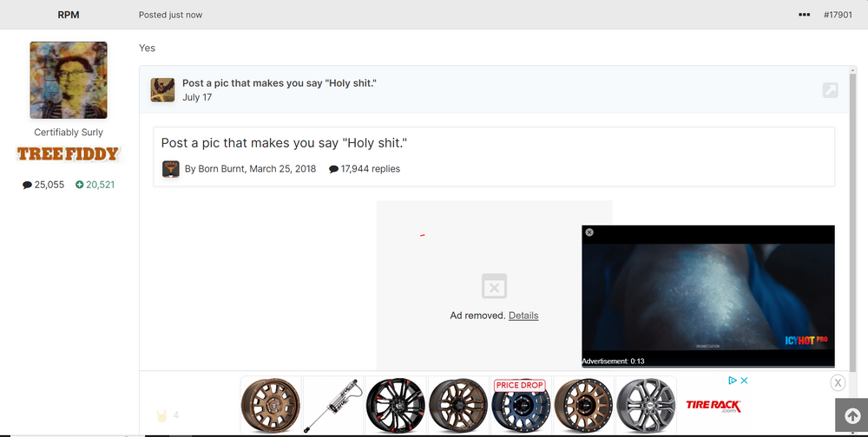Click the #17901 post permalink

pyautogui.click(x=838, y=15)
